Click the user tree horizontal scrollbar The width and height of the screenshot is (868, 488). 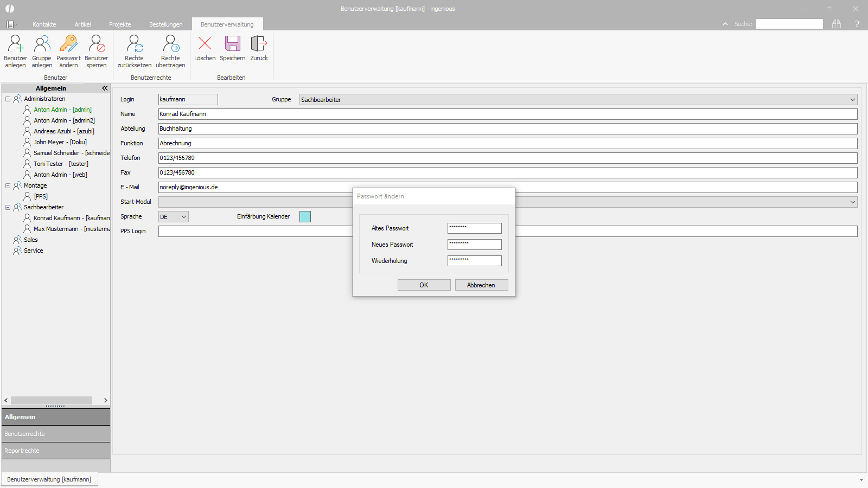pyautogui.click(x=52, y=400)
